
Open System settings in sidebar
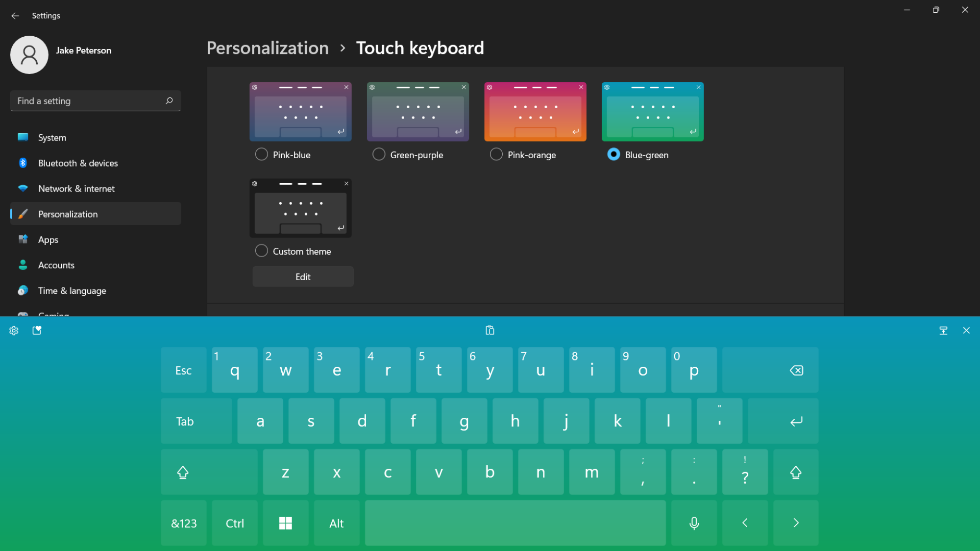point(96,138)
